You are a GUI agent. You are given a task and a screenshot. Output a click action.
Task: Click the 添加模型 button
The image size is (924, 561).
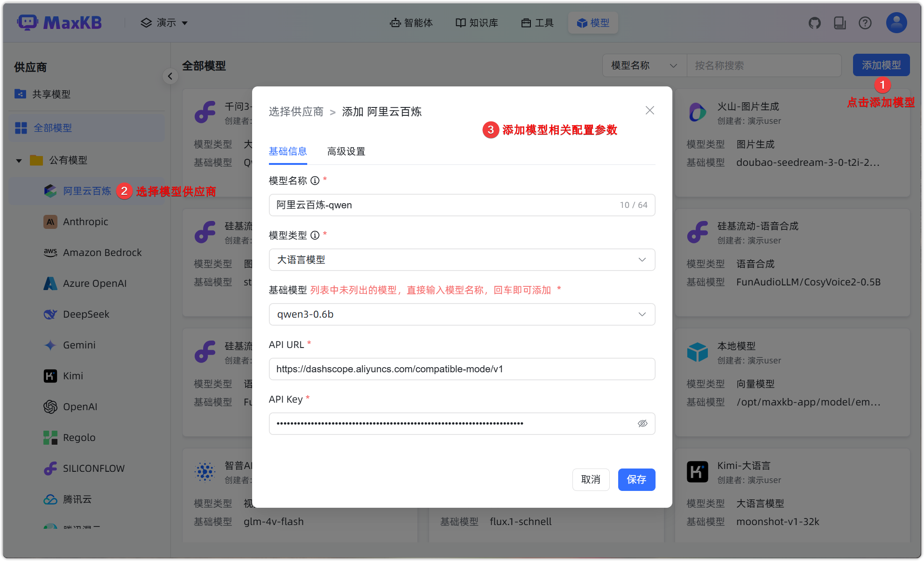[x=882, y=65]
